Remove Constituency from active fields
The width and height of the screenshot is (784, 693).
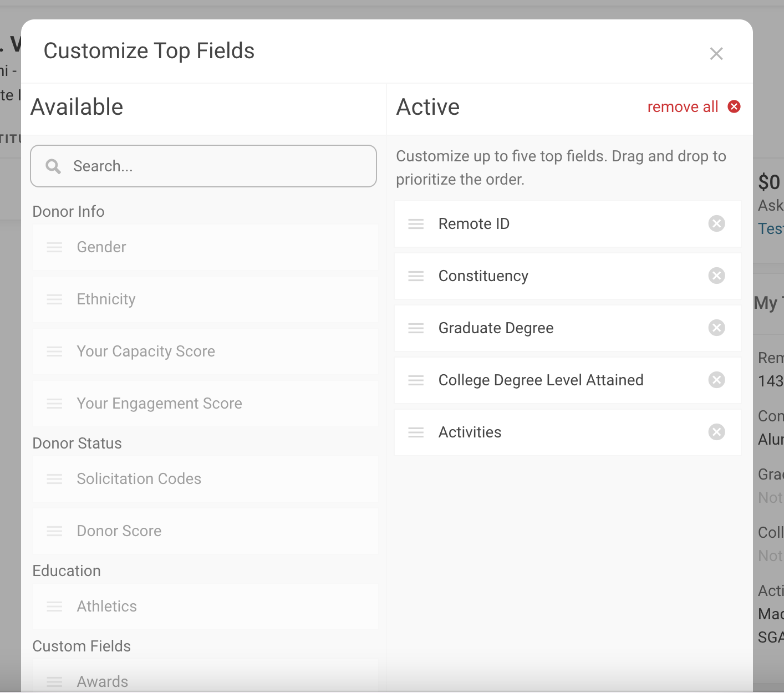pos(716,276)
